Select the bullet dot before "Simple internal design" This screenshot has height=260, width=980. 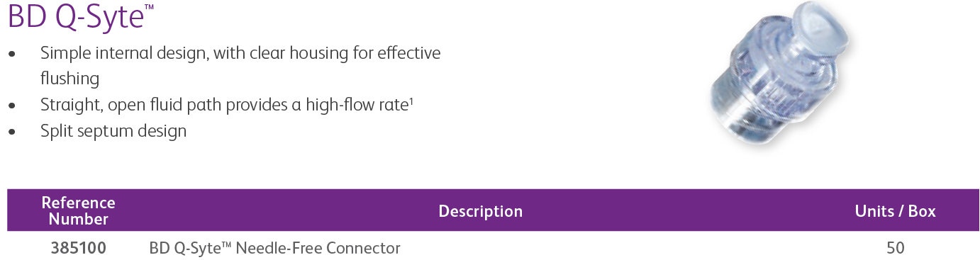point(11,54)
